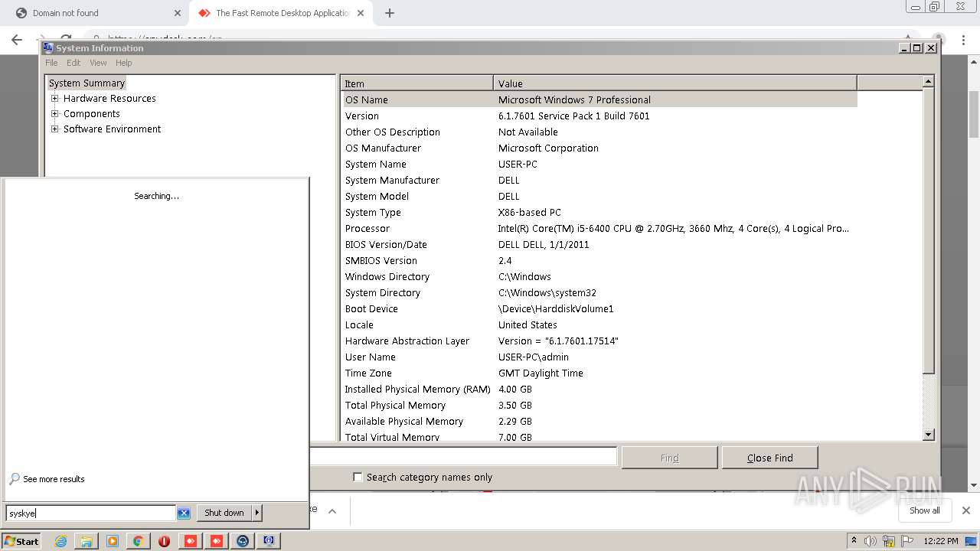Click the Start button
This screenshot has width=980, height=551.
21,541
